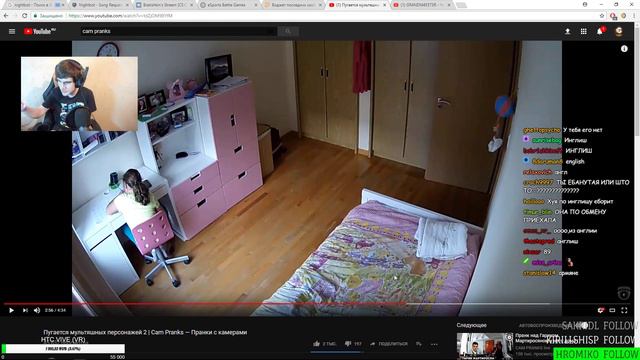Bookmark page with star icon
The image size is (640, 360).
coord(602,16)
